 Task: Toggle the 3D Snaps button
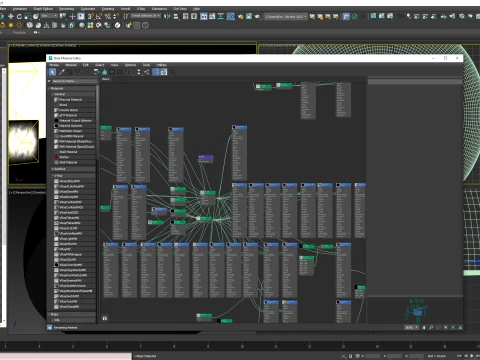tap(90, 16)
